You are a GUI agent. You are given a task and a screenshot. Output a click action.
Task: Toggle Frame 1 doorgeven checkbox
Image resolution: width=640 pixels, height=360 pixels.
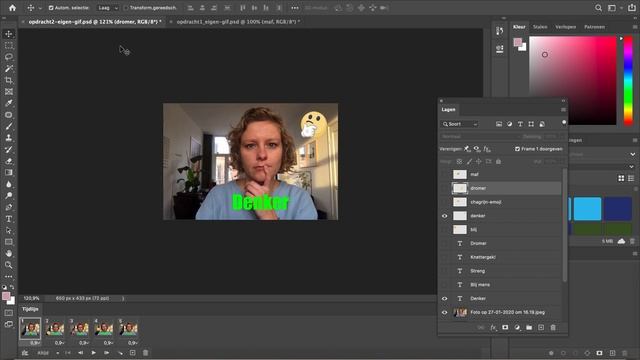tap(517, 149)
